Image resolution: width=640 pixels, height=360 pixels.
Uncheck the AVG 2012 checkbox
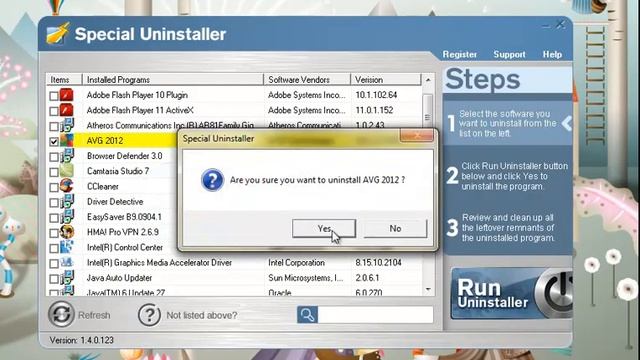coord(54,142)
